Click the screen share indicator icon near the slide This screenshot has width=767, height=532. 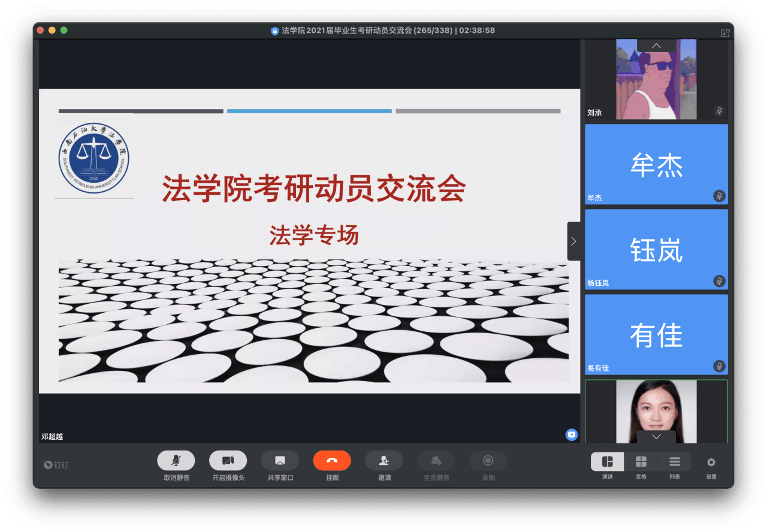coord(572,434)
